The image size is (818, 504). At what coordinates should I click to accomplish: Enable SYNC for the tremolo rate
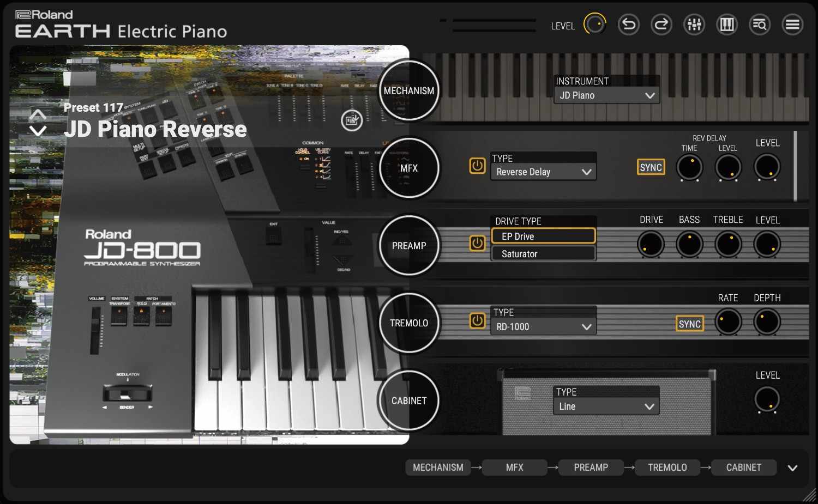[689, 323]
